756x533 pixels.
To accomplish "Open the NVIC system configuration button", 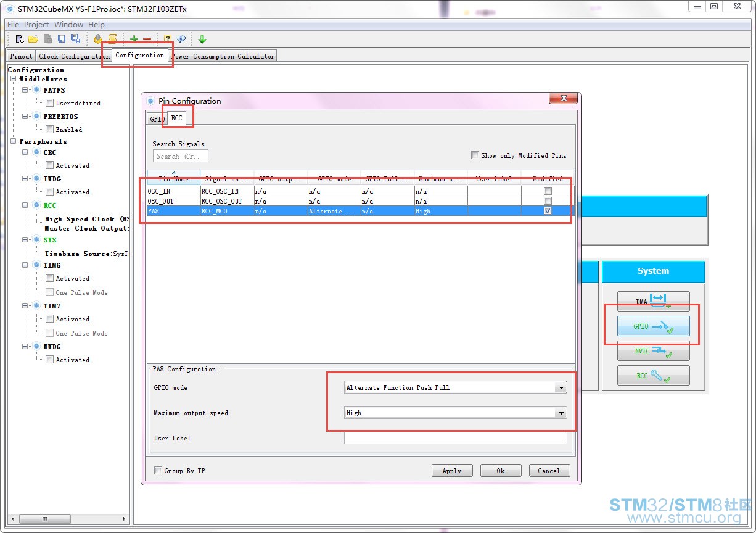I will [x=653, y=351].
